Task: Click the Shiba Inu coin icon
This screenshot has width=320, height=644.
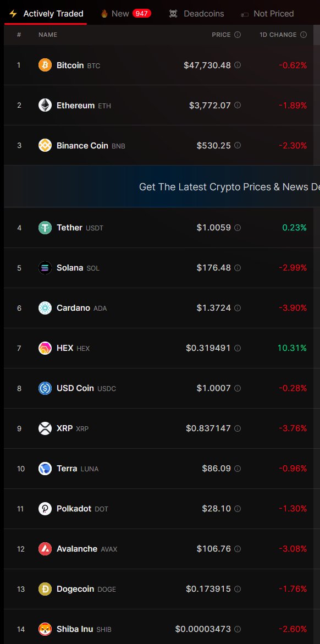Action: pos(45,629)
